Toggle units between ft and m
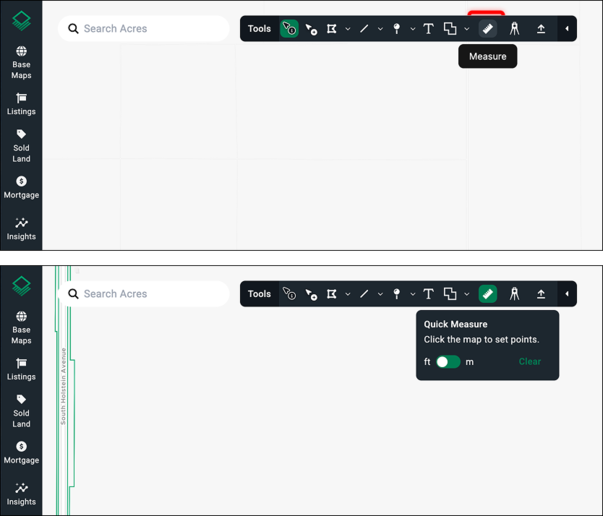Viewport: 603px width, 516px height. 448,362
